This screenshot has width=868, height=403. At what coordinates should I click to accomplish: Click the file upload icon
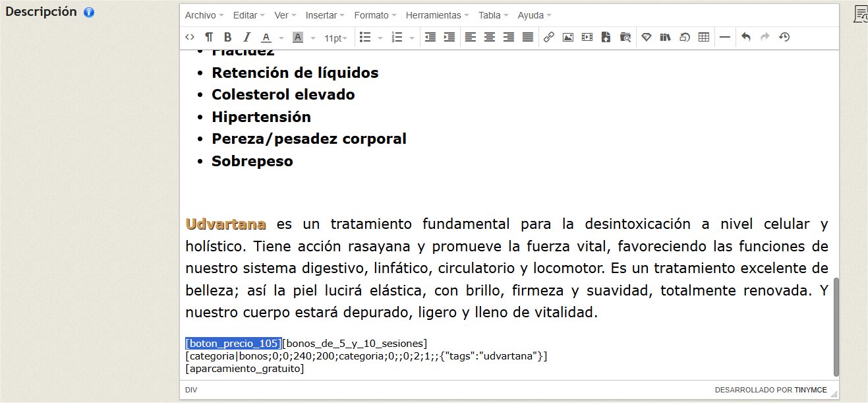[x=606, y=38]
